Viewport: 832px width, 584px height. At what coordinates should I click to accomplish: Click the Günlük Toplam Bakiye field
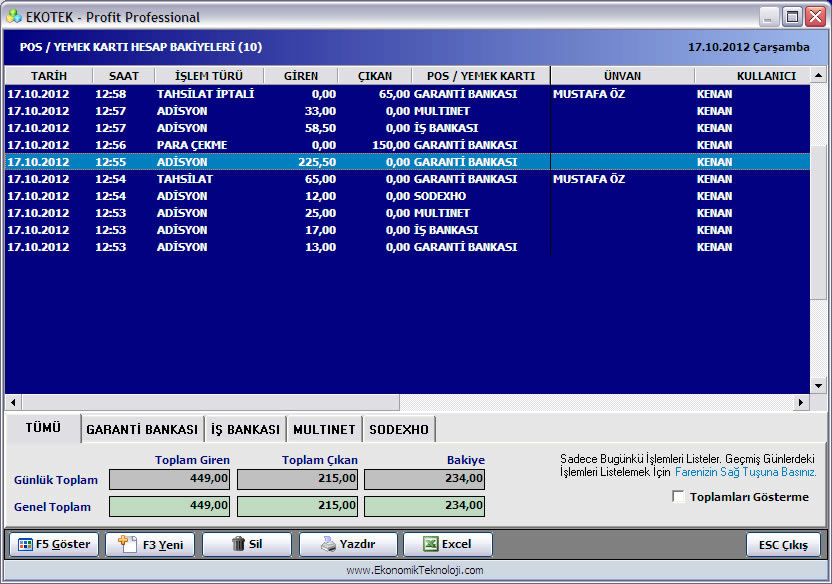click(x=424, y=479)
